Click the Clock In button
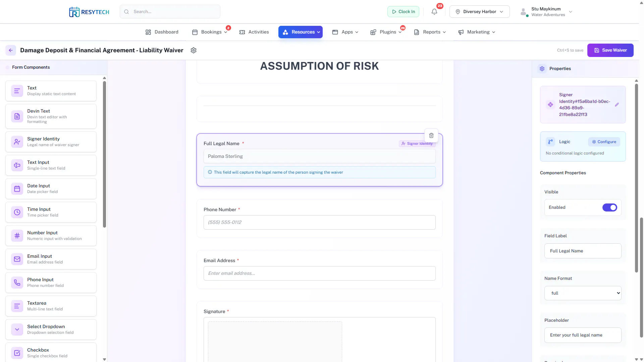The height and width of the screenshot is (362, 644). (403, 12)
